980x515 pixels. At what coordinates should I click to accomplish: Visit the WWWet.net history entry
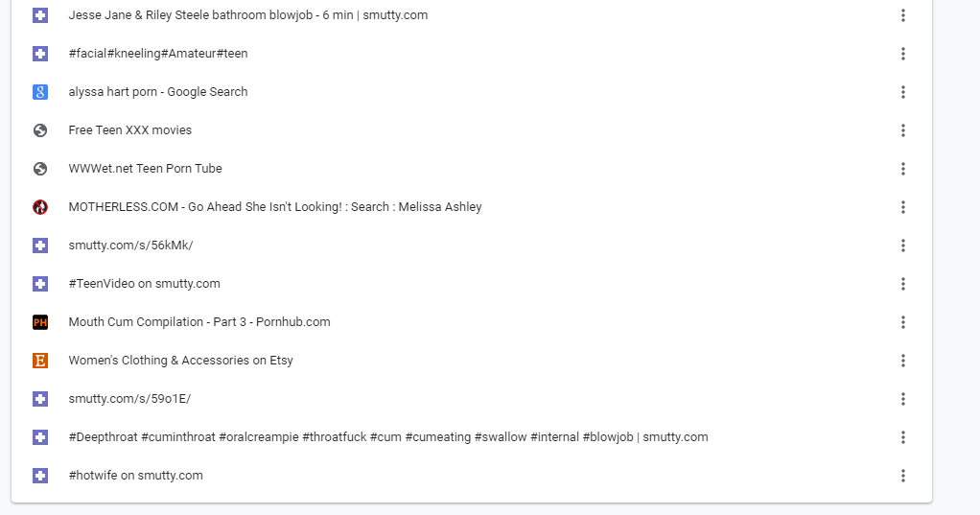[145, 169]
